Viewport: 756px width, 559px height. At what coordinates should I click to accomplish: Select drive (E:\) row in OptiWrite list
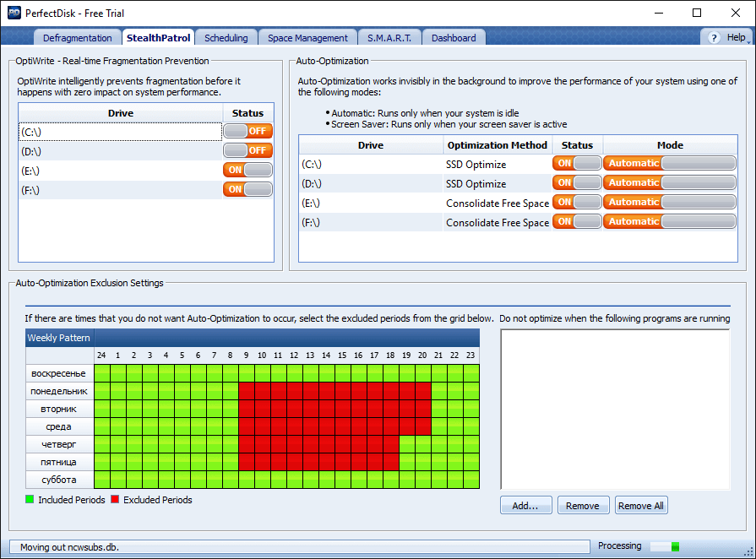click(120, 171)
